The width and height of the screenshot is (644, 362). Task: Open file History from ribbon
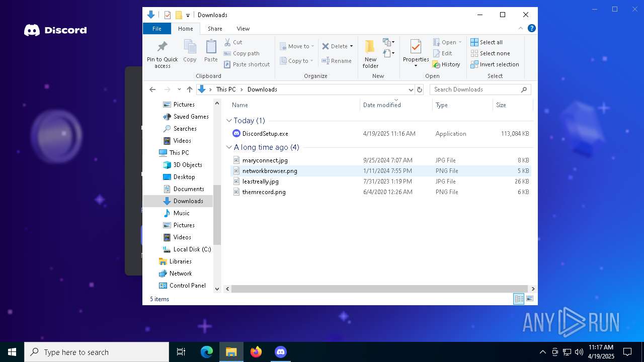(446, 64)
